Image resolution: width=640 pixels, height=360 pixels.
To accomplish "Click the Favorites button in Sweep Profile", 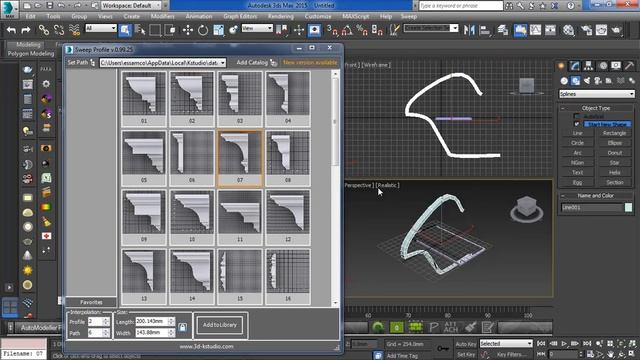I will pyautogui.click(x=91, y=302).
